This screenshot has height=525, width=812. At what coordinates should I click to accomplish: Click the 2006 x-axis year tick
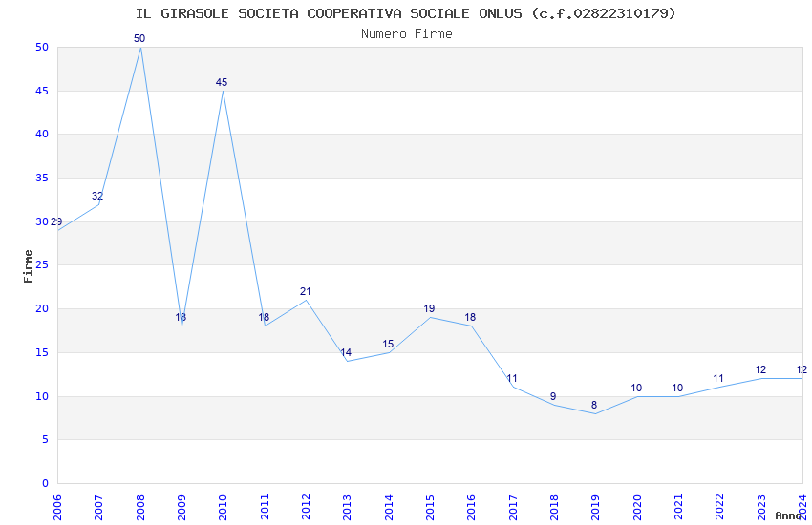coord(57,507)
